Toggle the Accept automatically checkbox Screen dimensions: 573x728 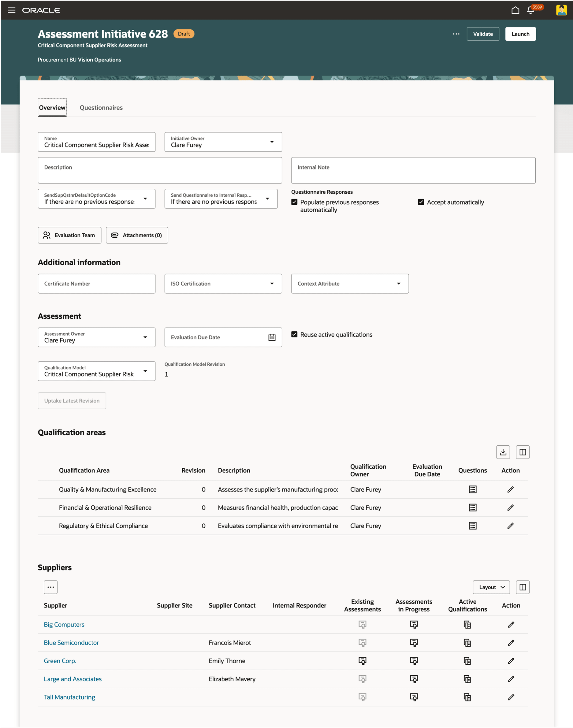[x=421, y=202]
